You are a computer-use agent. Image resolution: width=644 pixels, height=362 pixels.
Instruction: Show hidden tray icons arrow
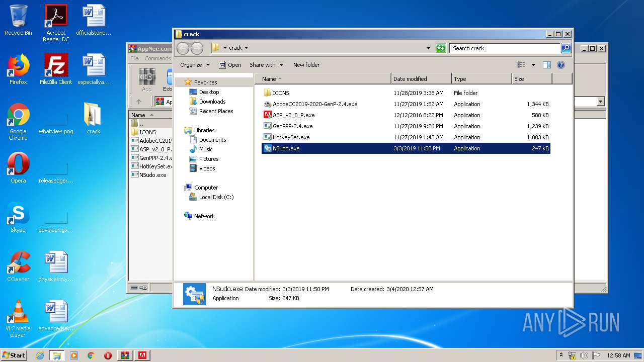(561, 355)
